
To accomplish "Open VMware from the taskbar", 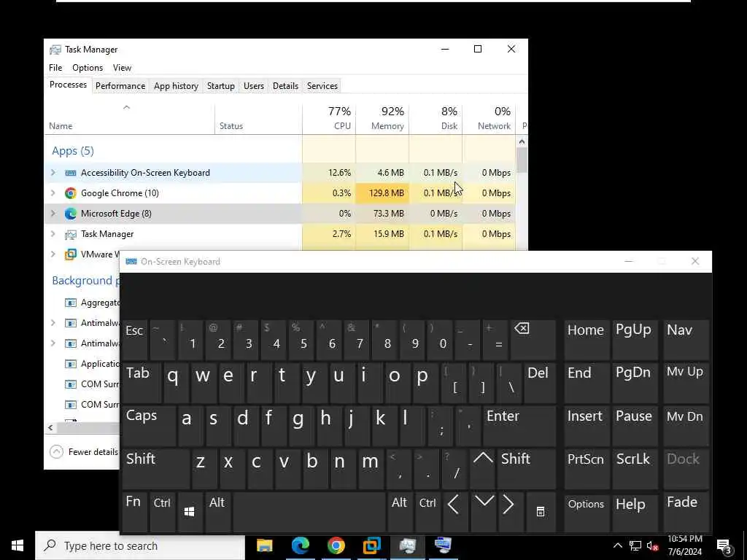I will [x=371, y=545].
